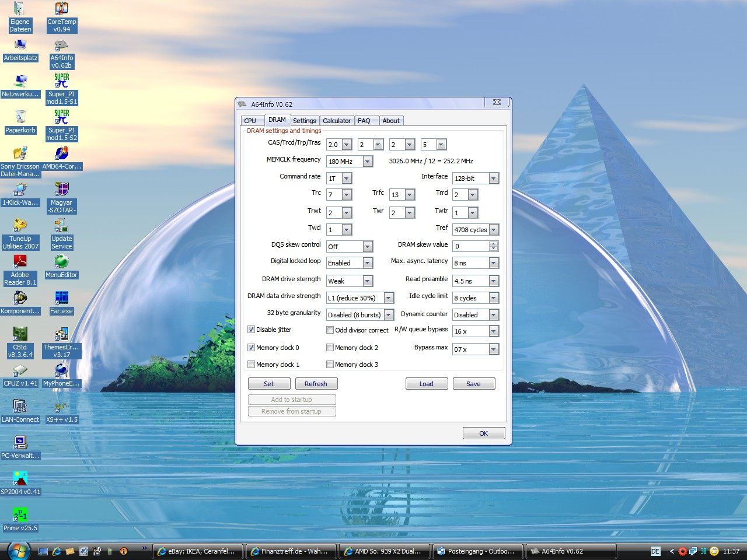Select the MyPhoneE... desktop icon
The width and height of the screenshot is (747, 560).
pos(62,375)
